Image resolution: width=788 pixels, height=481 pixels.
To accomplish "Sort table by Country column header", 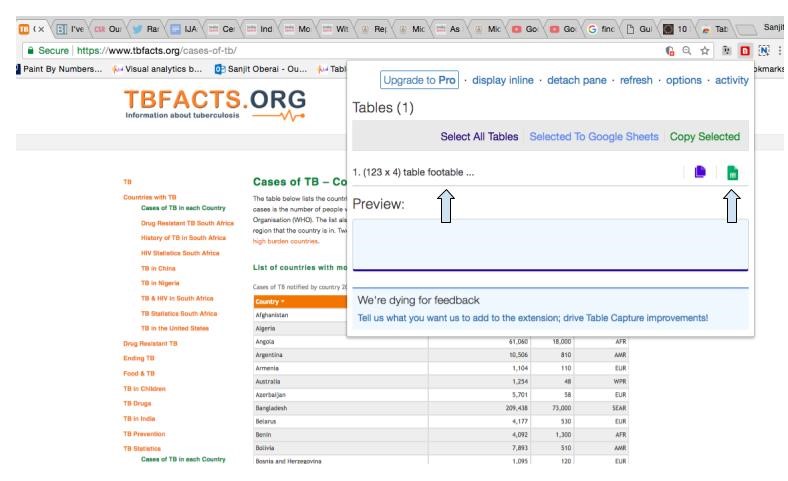I will pos(270,302).
